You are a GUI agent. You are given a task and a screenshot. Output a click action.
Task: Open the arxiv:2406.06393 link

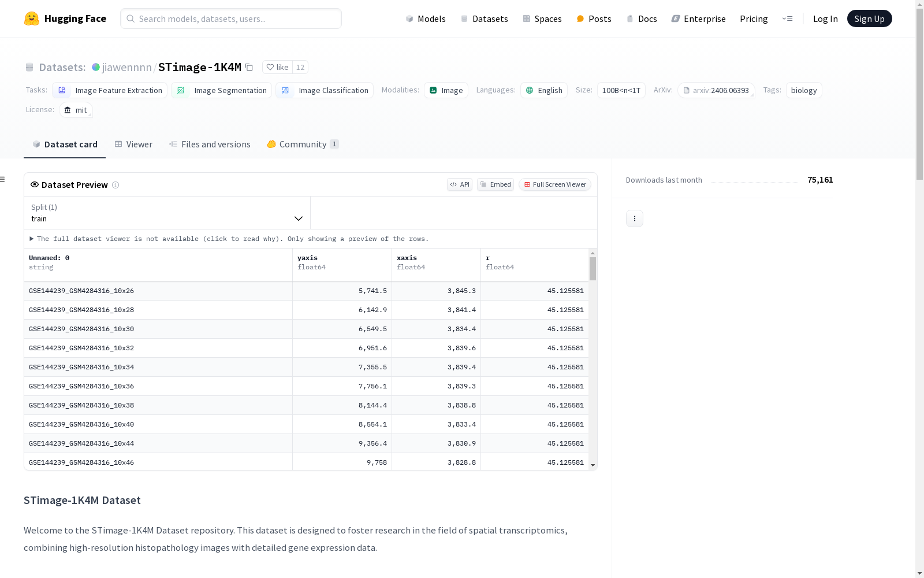click(x=716, y=90)
